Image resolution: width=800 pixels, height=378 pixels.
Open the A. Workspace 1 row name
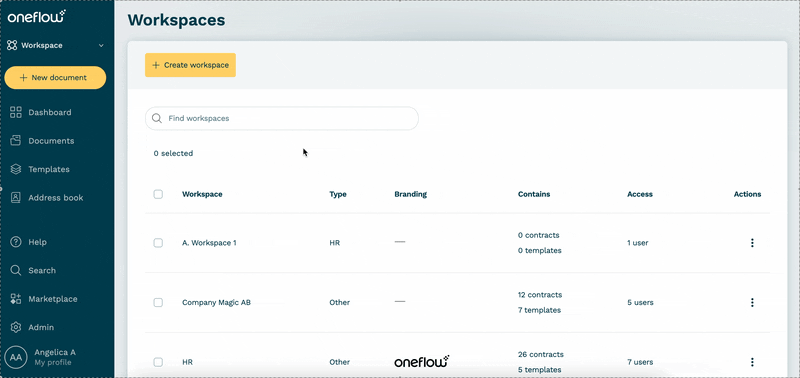(209, 243)
